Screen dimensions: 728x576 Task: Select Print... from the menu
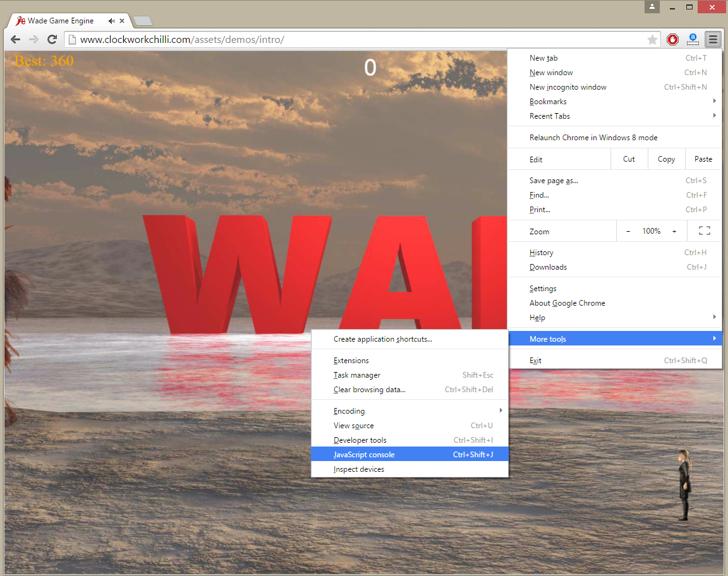[x=615, y=209]
